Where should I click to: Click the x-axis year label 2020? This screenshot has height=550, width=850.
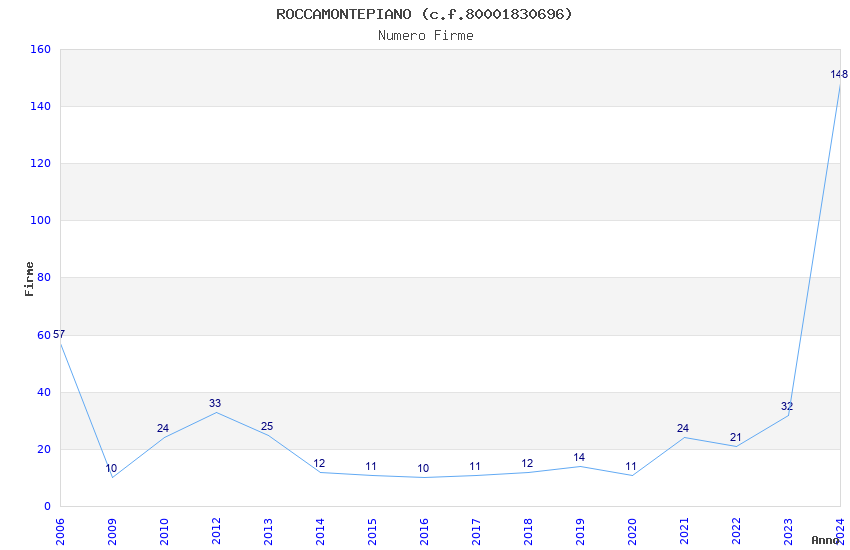[x=632, y=532]
